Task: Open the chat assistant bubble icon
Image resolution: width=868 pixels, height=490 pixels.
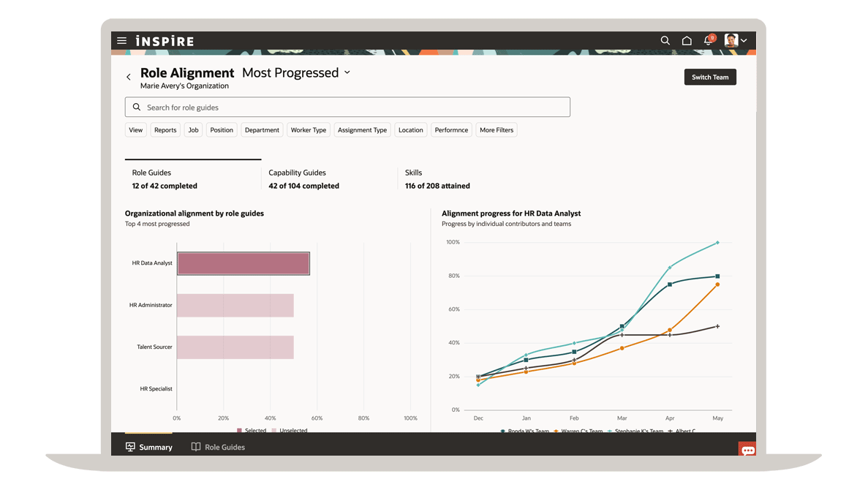Action: click(747, 450)
